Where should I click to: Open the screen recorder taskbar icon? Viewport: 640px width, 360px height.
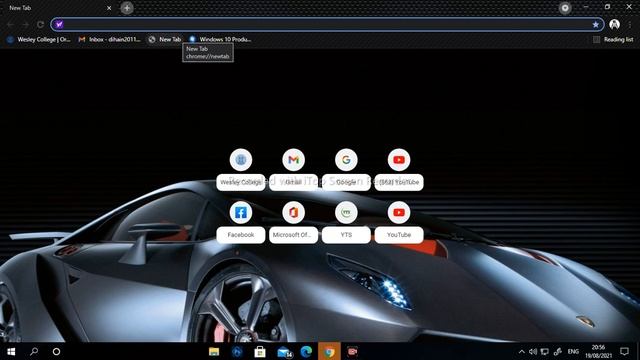(352, 351)
